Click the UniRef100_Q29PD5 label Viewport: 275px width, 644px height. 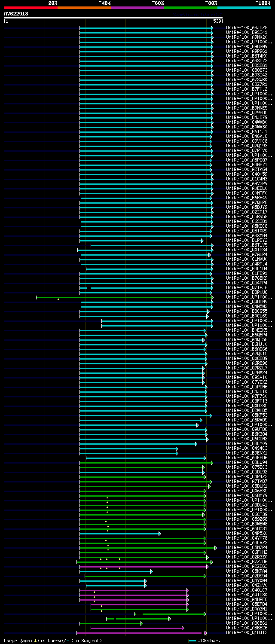click(247, 113)
